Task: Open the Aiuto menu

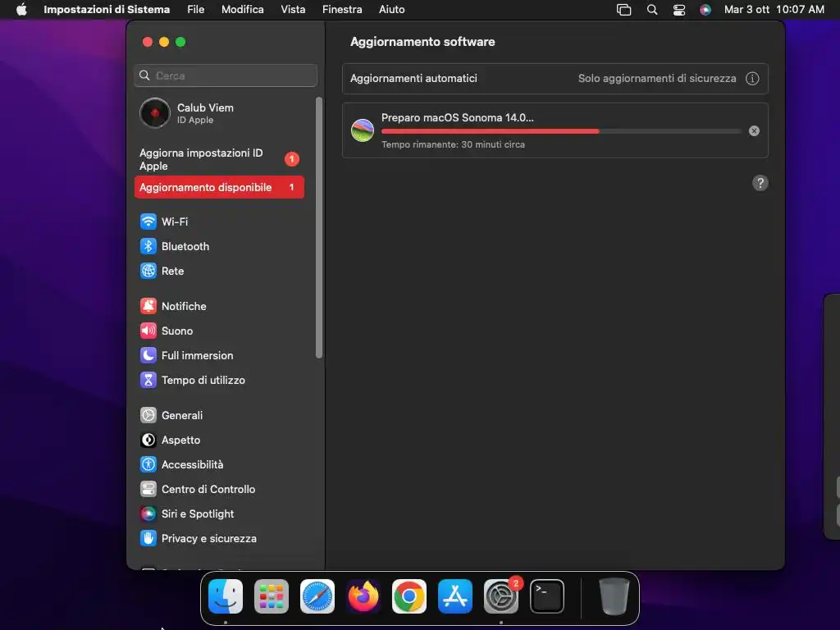Action: click(x=391, y=10)
